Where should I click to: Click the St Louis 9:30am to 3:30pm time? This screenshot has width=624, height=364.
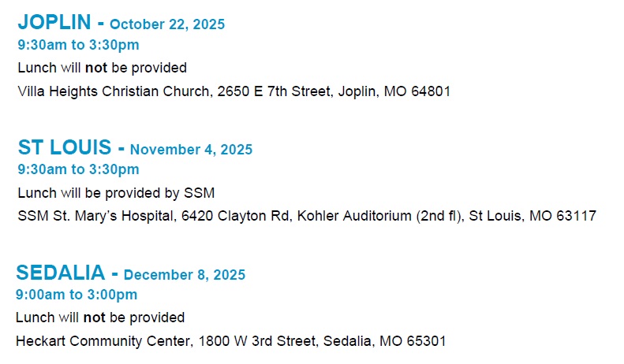click(78, 169)
